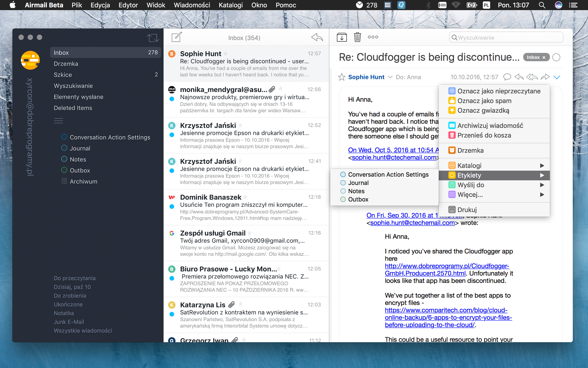Choose Oznacz jako spam from context menu
The height and width of the screenshot is (368, 588).
click(484, 101)
